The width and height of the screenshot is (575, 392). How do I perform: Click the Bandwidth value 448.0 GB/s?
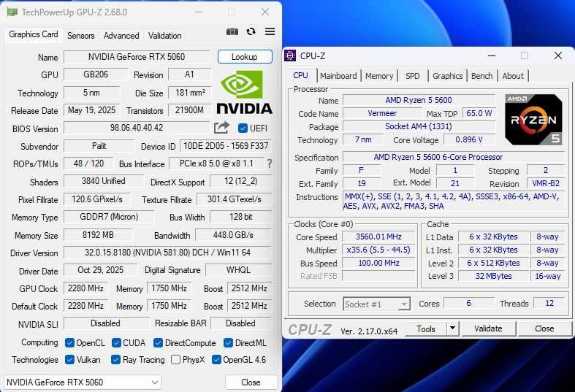[x=233, y=235]
